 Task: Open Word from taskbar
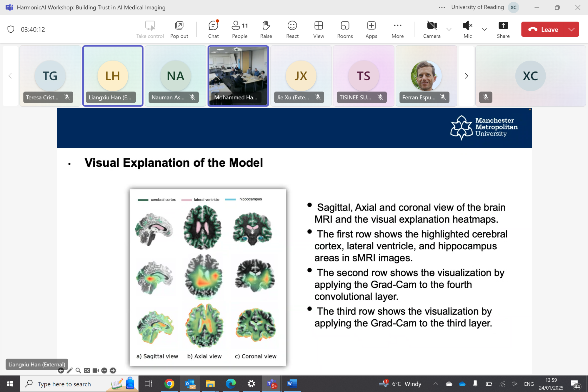(292, 384)
